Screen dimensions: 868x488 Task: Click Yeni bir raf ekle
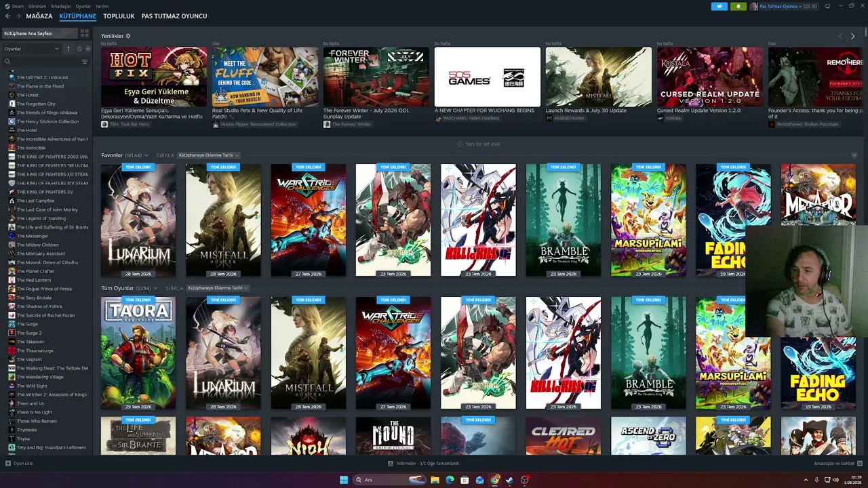(x=479, y=144)
